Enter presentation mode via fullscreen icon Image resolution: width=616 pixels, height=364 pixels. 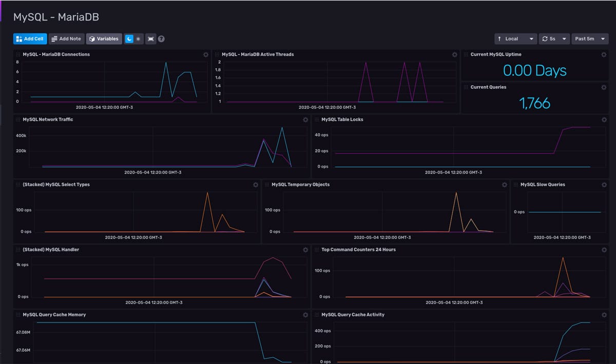click(150, 39)
